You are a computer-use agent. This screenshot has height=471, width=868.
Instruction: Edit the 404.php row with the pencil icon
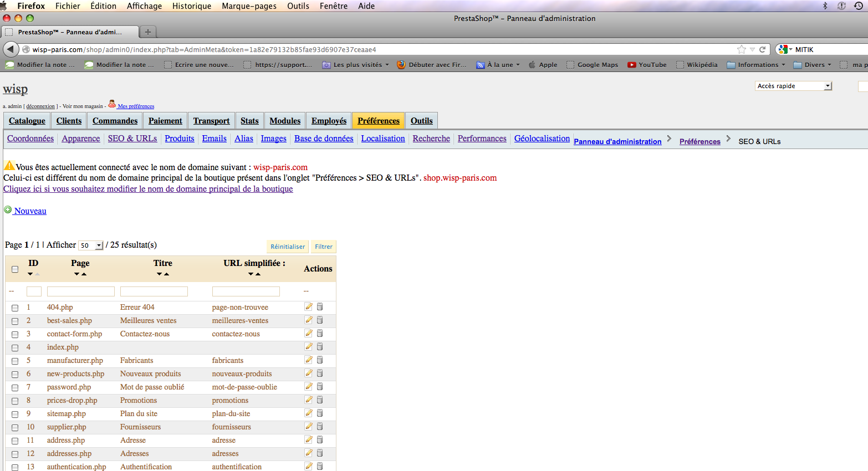click(x=309, y=306)
